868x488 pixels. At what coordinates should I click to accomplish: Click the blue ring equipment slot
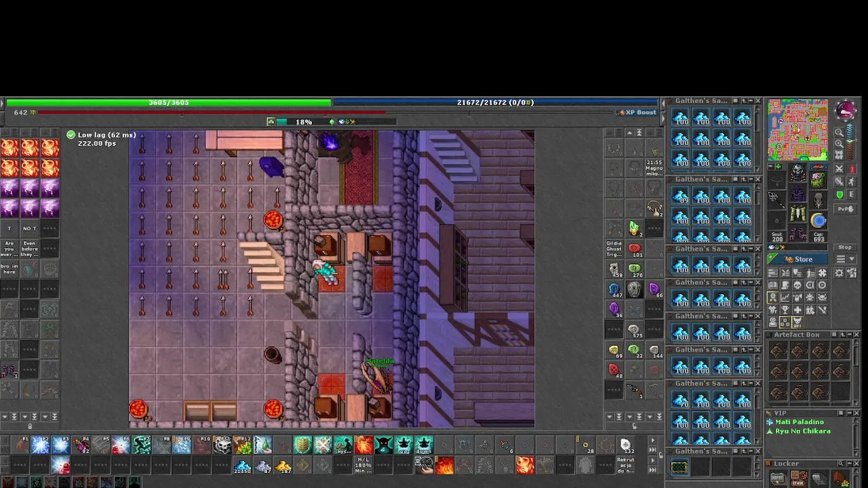tap(818, 220)
